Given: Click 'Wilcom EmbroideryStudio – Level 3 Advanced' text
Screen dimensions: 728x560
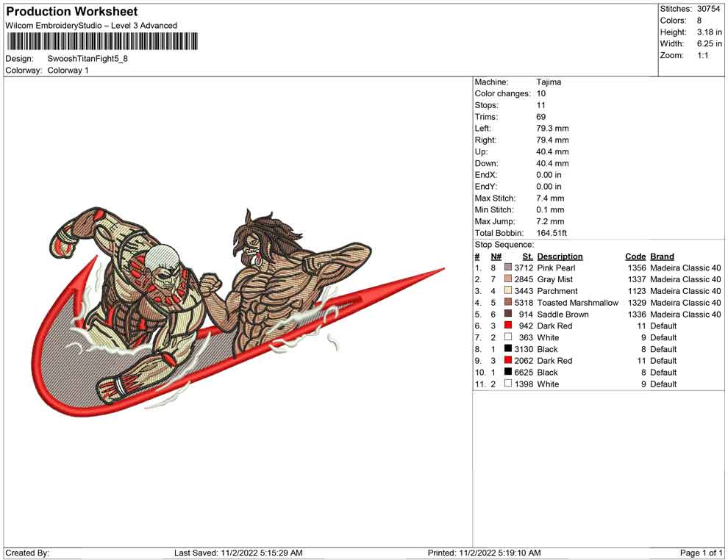Looking at the screenshot, I should coord(91,26).
